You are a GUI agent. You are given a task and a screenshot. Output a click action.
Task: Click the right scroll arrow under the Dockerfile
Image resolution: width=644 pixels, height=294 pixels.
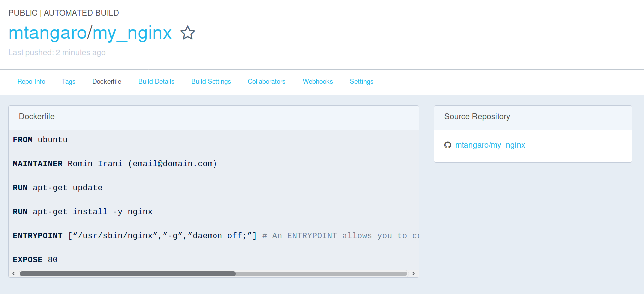point(413,274)
